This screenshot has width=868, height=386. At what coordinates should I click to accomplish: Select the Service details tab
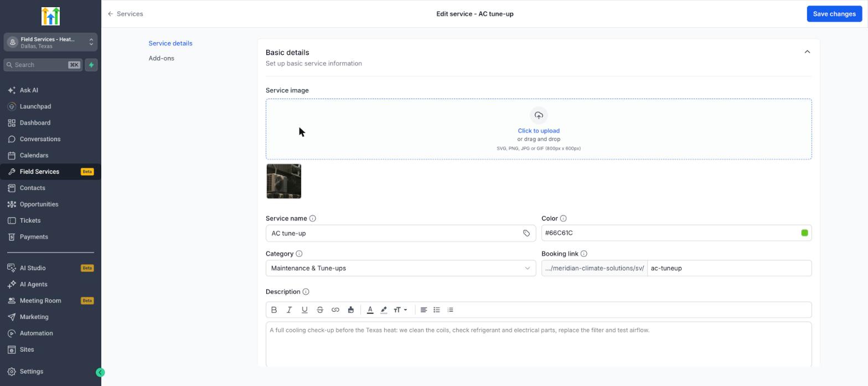[170, 43]
